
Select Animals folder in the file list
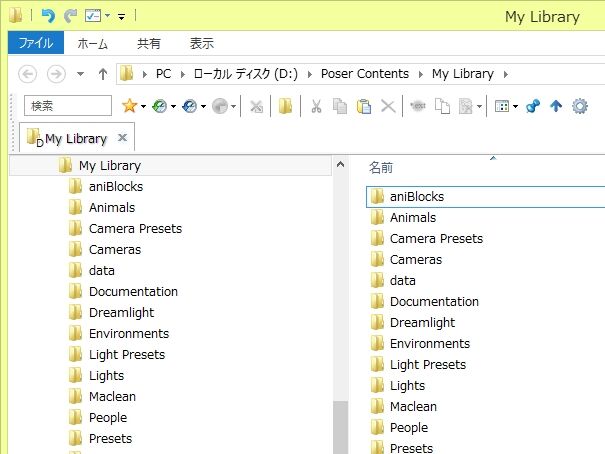(413, 218)
